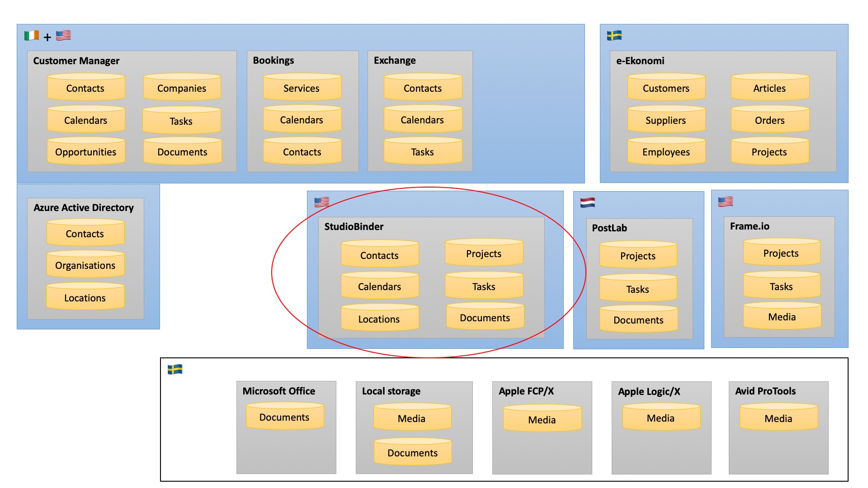Select the Opportunities cylinder in Customer Manager
The height and width of the screenshot is (488, 868).
coord(86,151)
